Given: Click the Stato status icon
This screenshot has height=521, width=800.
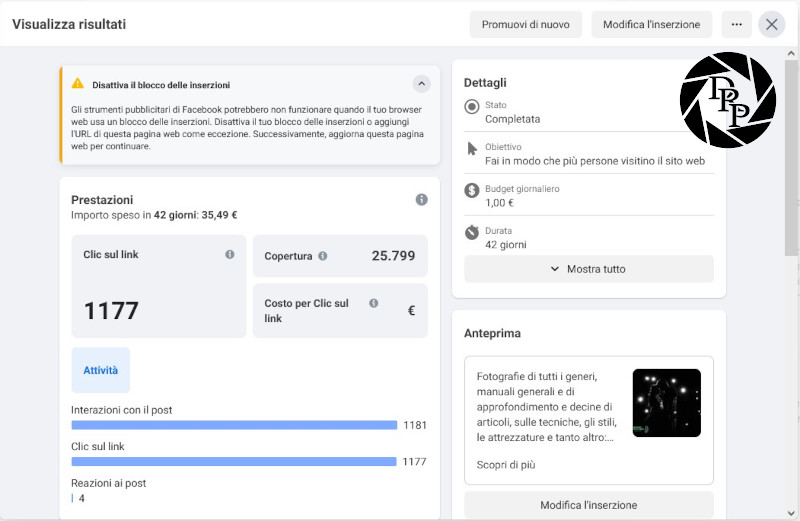Looking at the screenshot, I should (x=472, y=107).
